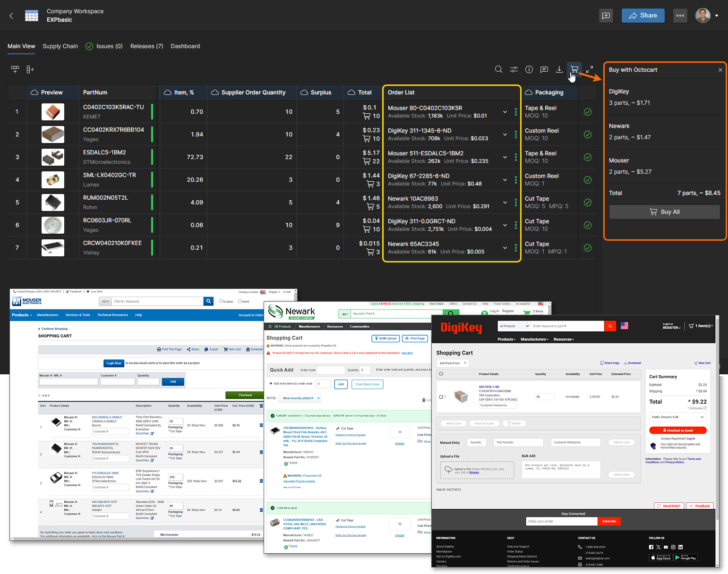Click status check for ESDALC5-1BM2 row
This screenshot has width=728, height=574.
click(588, 157)
